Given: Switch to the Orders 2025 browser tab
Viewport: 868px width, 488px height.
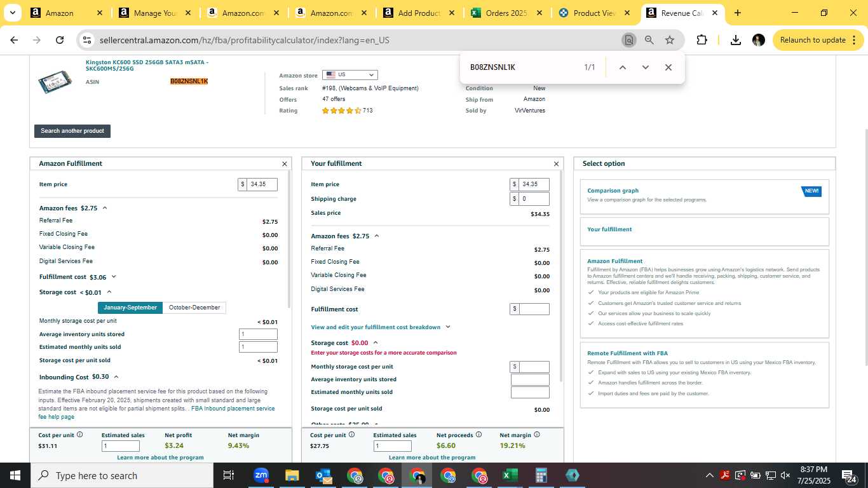Looking at the screenshot, I should [506, 13].
